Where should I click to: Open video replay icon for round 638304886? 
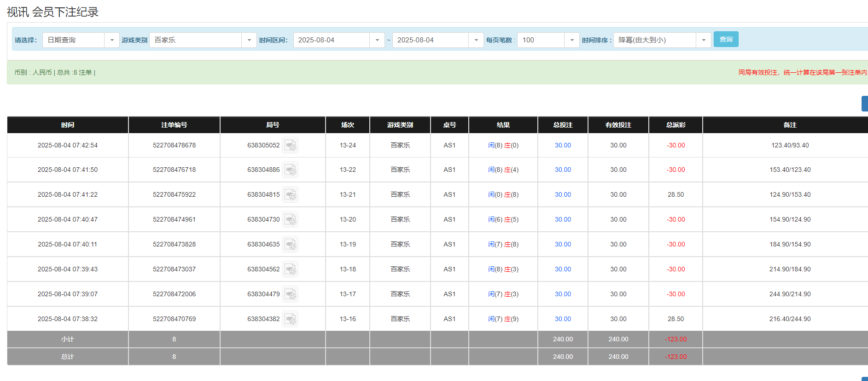[290, 170]
